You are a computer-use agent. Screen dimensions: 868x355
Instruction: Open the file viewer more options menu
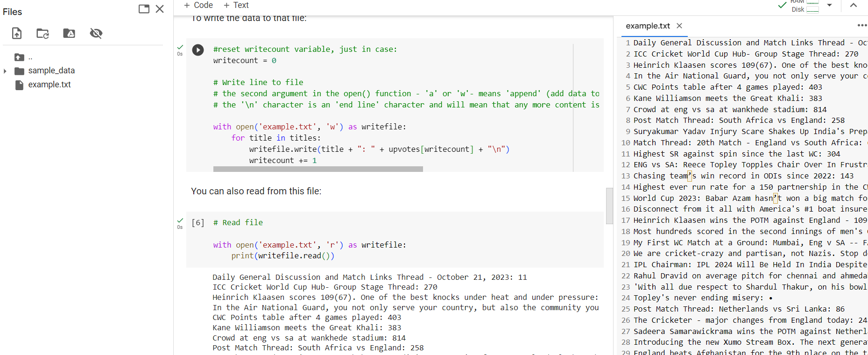(x=862, y=25)
